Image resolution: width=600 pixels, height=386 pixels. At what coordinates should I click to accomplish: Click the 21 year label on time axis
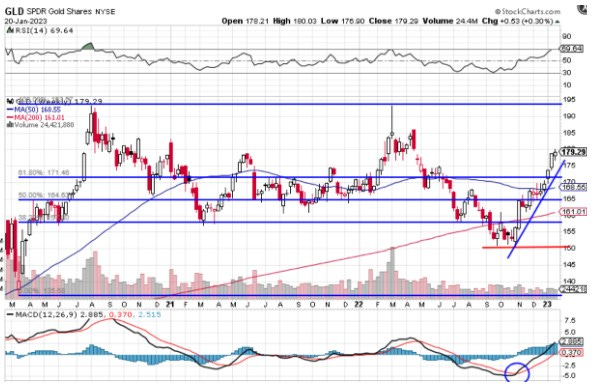pos(171,304)
